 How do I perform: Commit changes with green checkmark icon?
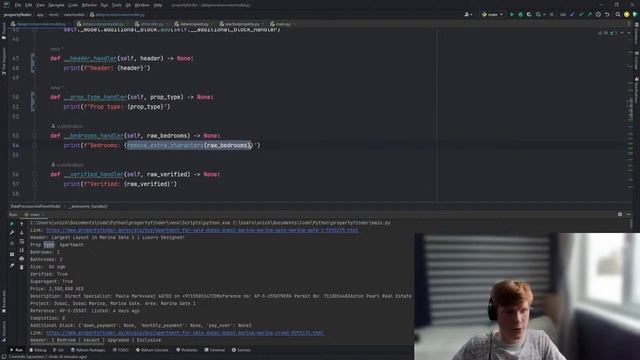tap(581, 14)
